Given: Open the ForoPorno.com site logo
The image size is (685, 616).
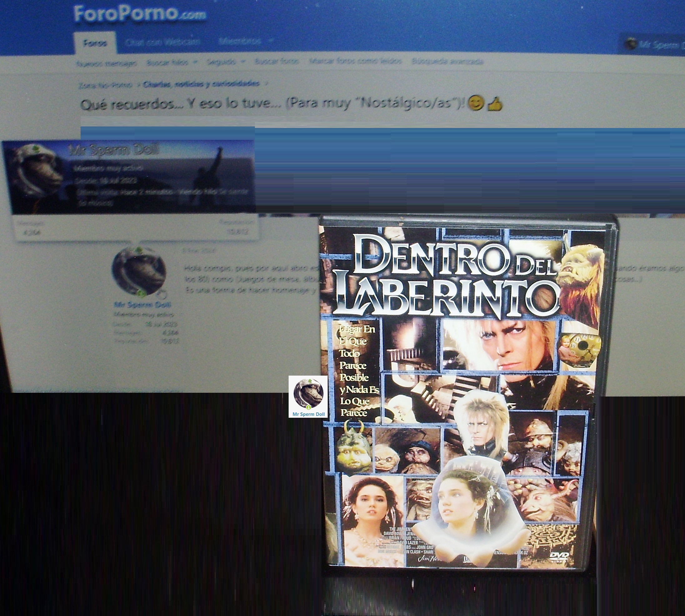Looking at the screenshot, I should pos(140,14).
